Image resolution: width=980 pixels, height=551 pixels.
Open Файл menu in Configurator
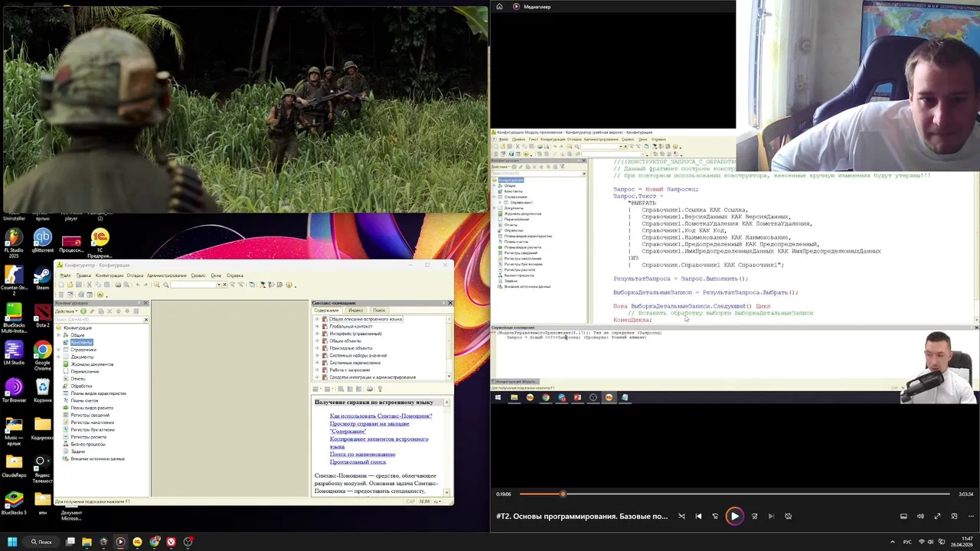[x=65, y=275]
